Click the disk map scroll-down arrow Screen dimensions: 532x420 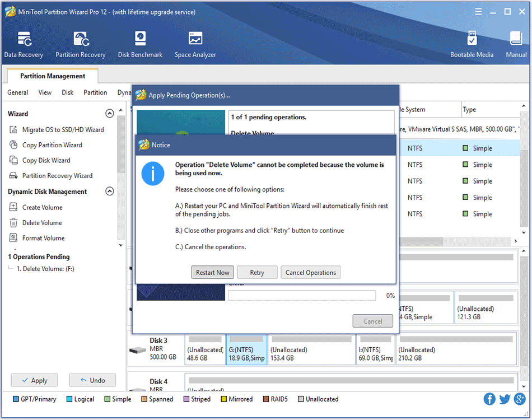point(524,386)
